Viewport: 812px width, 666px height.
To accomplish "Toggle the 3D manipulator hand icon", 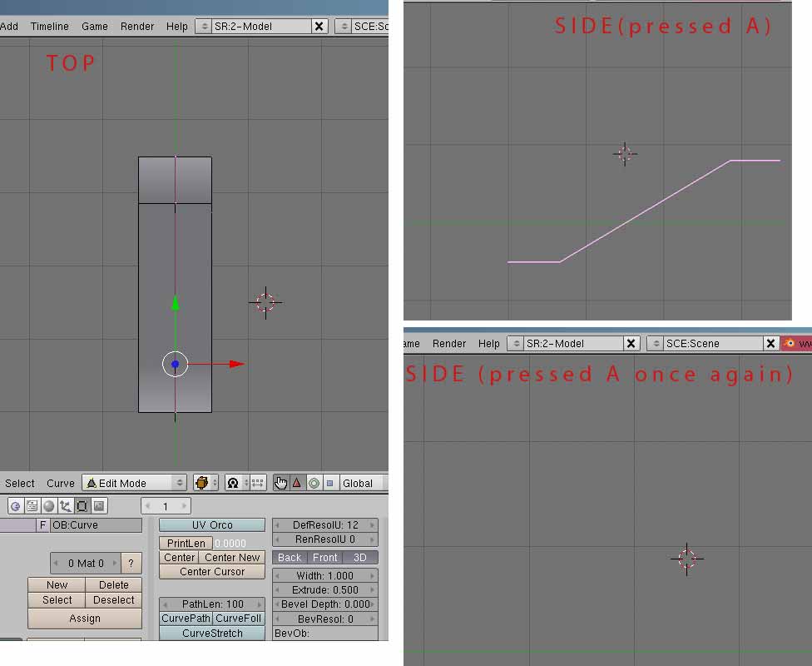I will (x=280, y=483).
